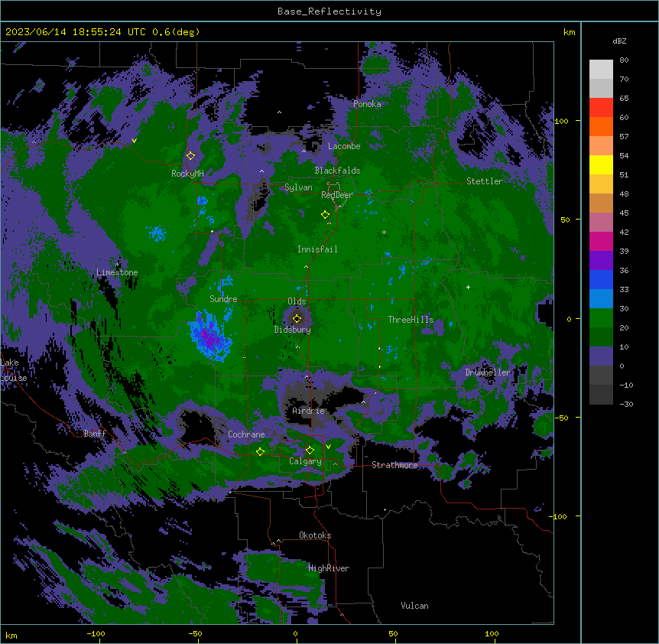Viewport: 659px width, 644px height.
Task: Click the yellow V marker east of Calgary diamond
Action: point(328,447)
